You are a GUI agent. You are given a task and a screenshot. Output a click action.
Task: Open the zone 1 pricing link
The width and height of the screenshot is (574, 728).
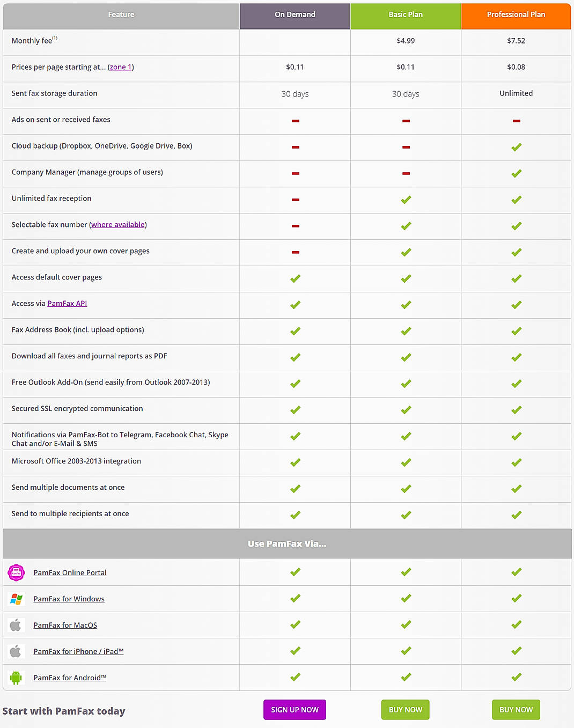pos(120,67)
